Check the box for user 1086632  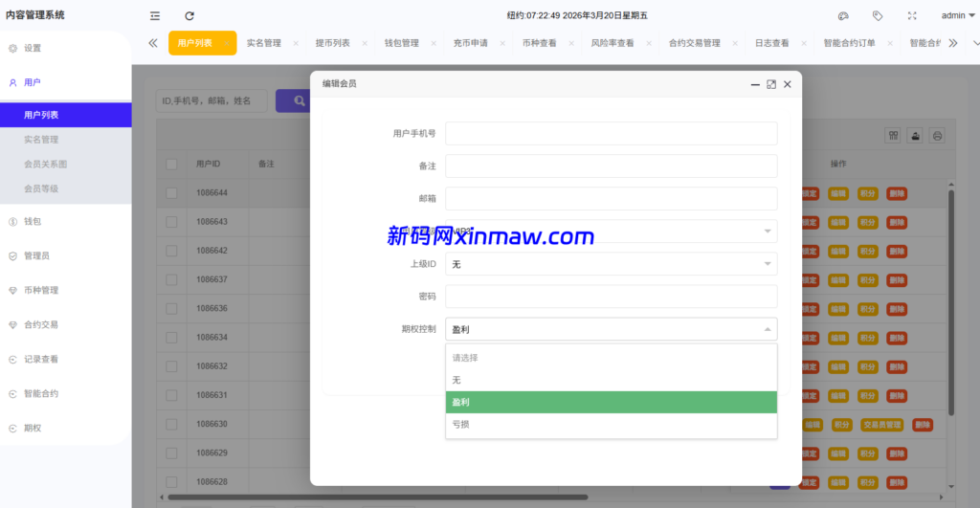[x=171, y=366]
